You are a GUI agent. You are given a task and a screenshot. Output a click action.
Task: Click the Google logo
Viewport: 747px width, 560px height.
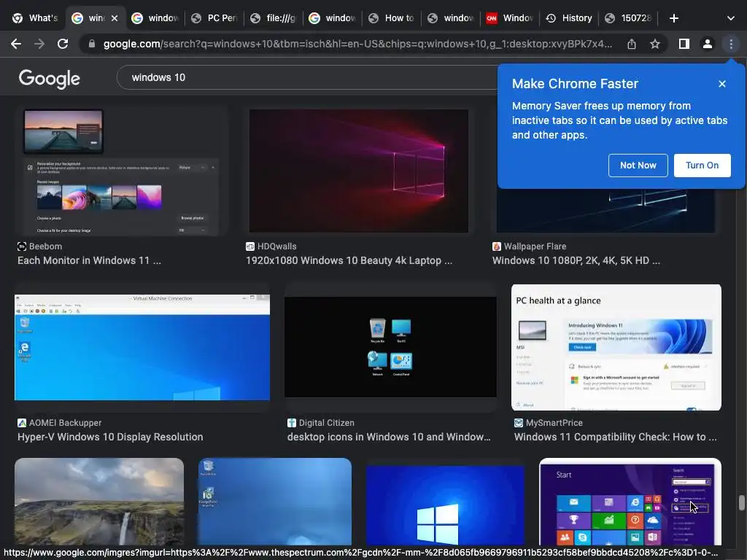pos(49,79)
